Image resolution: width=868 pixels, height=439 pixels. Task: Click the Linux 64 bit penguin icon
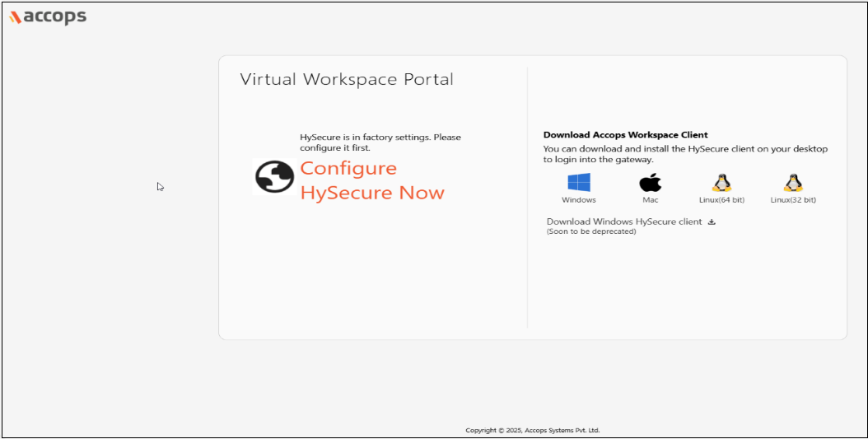721,182
